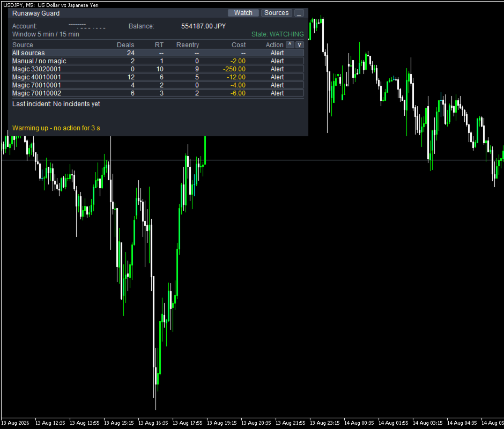Toggle Alert action for Magic 70010001
Screen dimensions: 504x429
pyautogui.click(x=277, y=85)
